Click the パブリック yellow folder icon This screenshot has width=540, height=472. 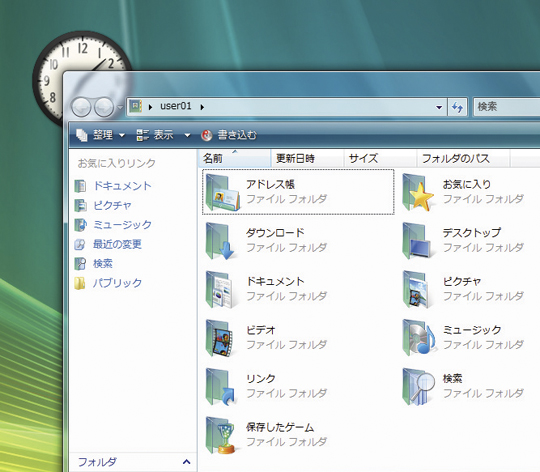(80, 283)
